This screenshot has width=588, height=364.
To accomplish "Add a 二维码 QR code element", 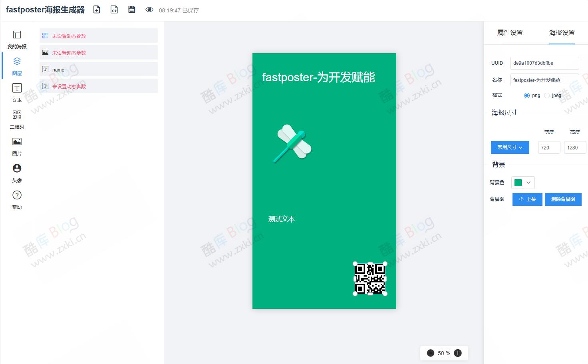I will 17,120.
